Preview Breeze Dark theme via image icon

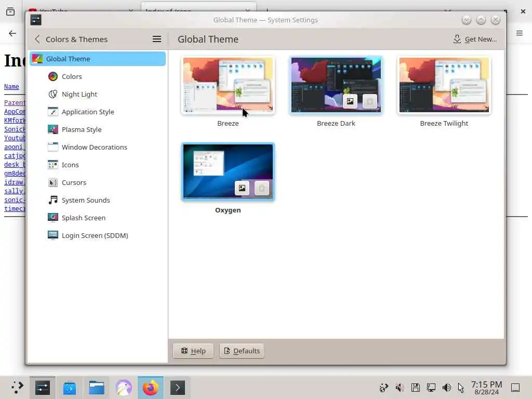pos(350,101)
